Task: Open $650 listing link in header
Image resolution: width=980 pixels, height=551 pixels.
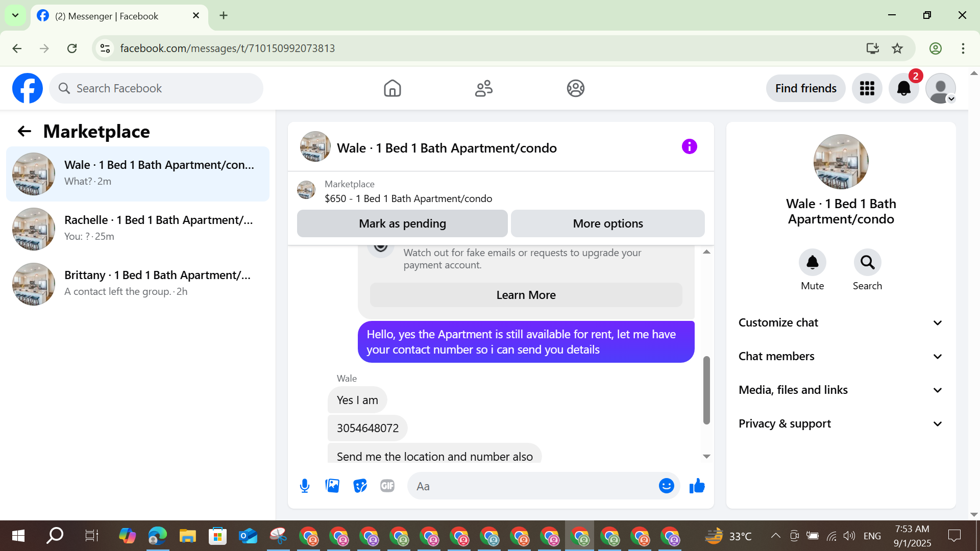Action: point(408,198)
